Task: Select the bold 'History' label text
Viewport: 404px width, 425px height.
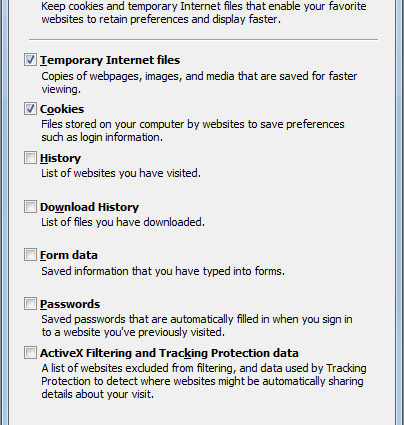Action: [x=60, y=158]
